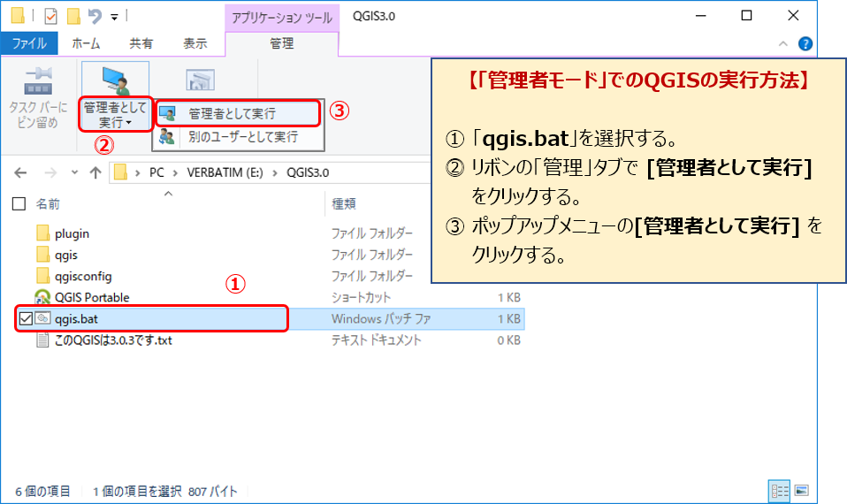Switch to the 管理 ribbon tab
The width and height of the screenshot is (847, 504).
281,43
